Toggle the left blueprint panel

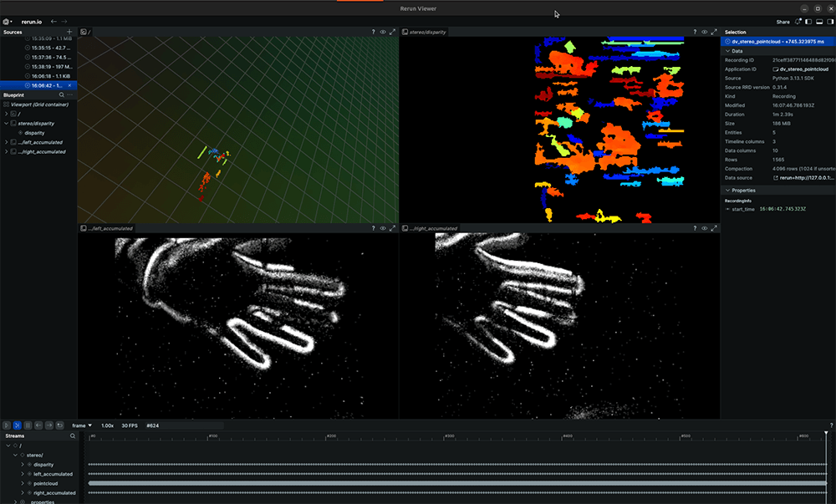pyautogui.click(x=808, y=22)
